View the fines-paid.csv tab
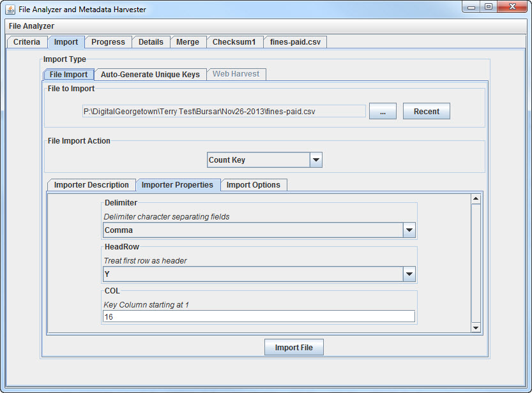 click(x=295, y=42)
